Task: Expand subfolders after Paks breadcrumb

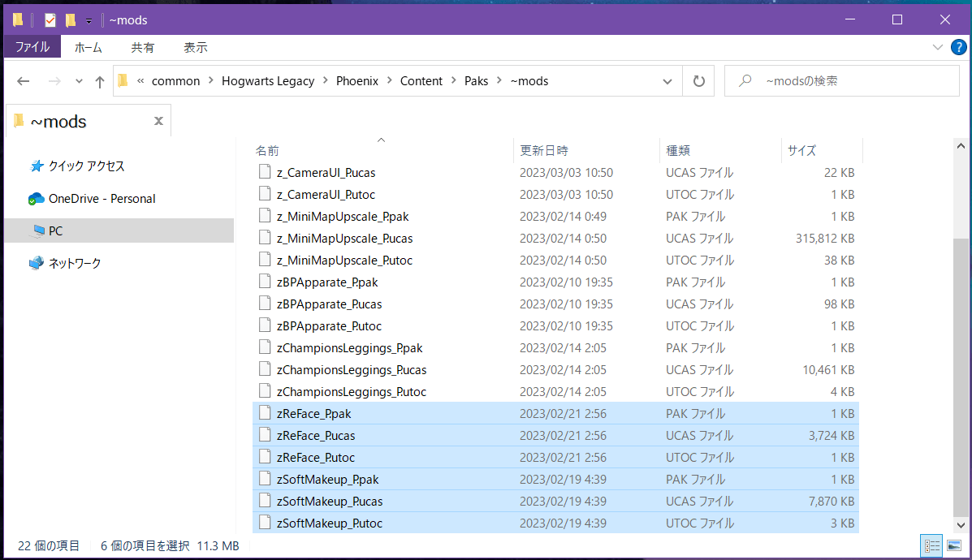Action: tap(499, 80)
